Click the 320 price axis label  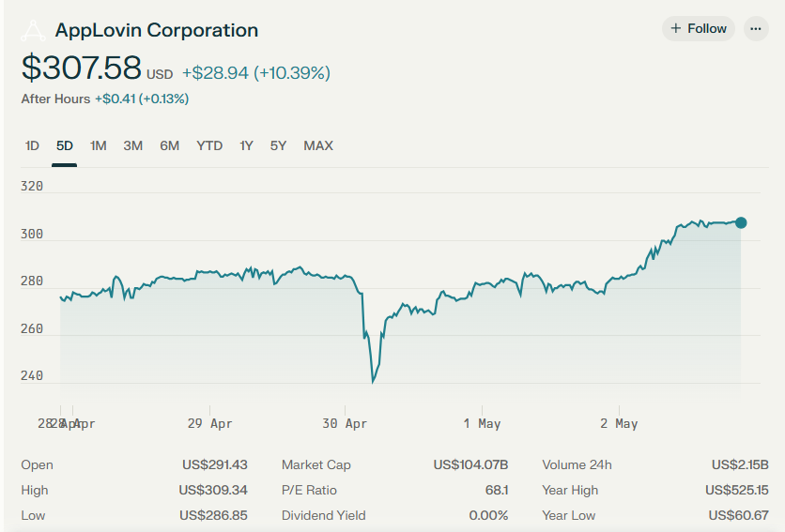32,186
